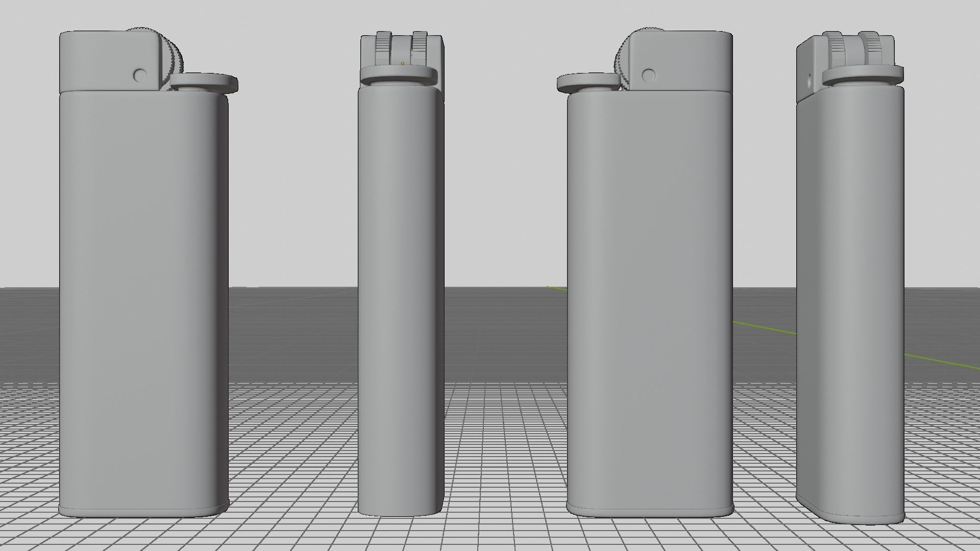The width and height of the screenshot is (980, 551).
Task: Select the second lighter shown from the front
Action: click(x=400, y=281)
